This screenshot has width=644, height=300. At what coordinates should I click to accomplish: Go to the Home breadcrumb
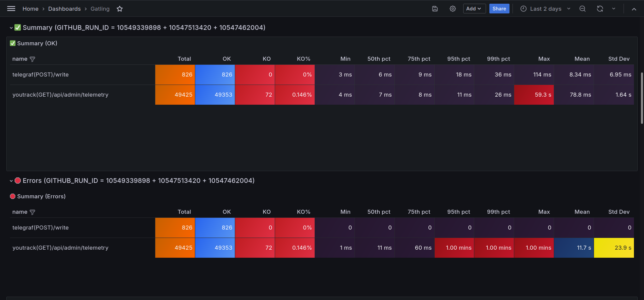point(31,9)
